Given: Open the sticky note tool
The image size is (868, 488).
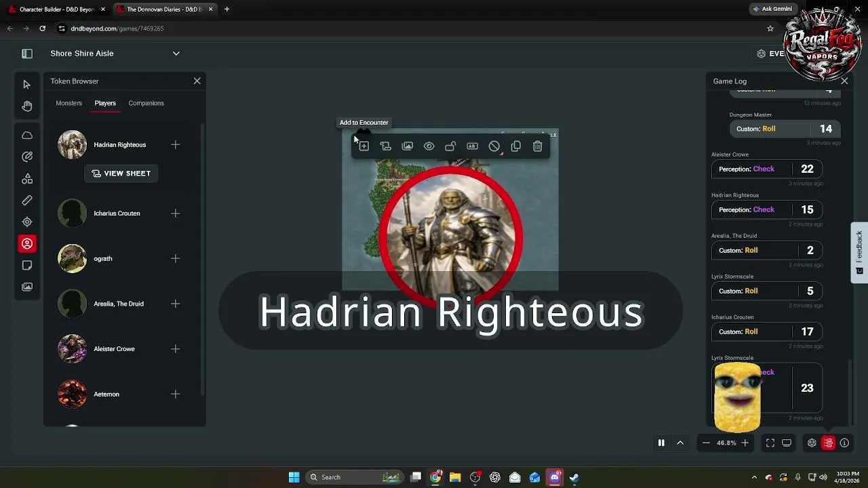Looking at the screenshot, I should point(27,265).
